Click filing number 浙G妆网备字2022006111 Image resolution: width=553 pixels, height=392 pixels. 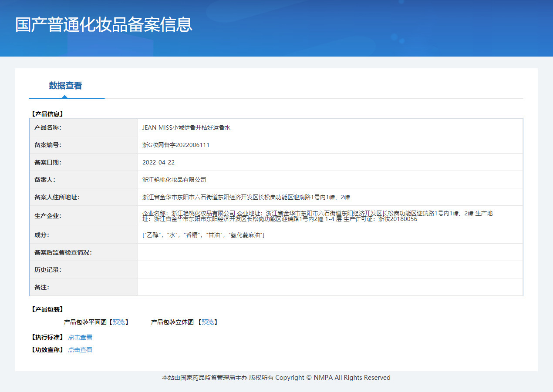pos(176,145)
